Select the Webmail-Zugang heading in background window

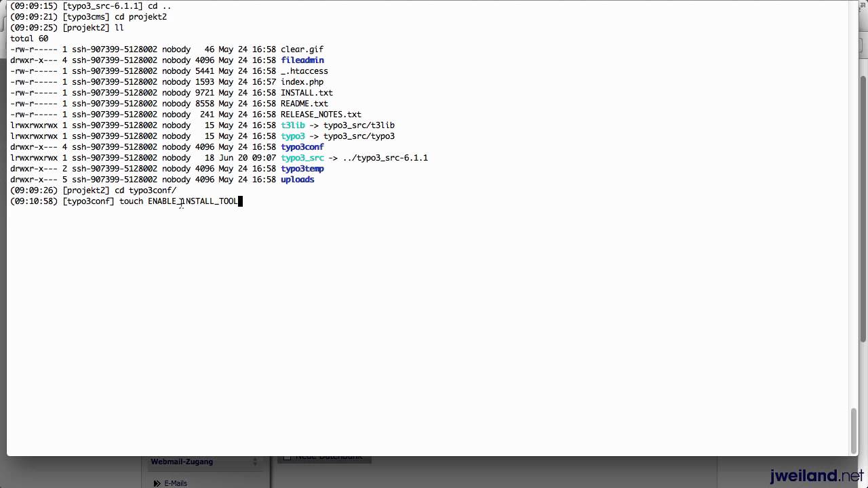[x=182, y=462]
